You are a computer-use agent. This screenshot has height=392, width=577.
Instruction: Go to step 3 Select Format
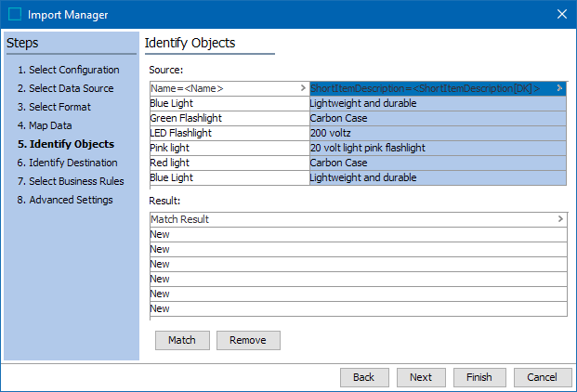(54, 107)
